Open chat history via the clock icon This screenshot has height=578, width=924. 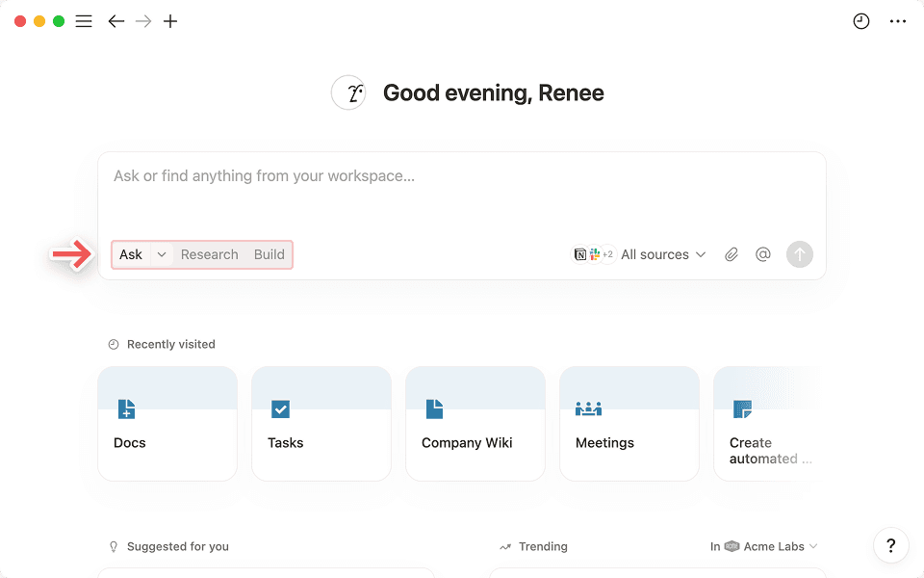(860, 20)
